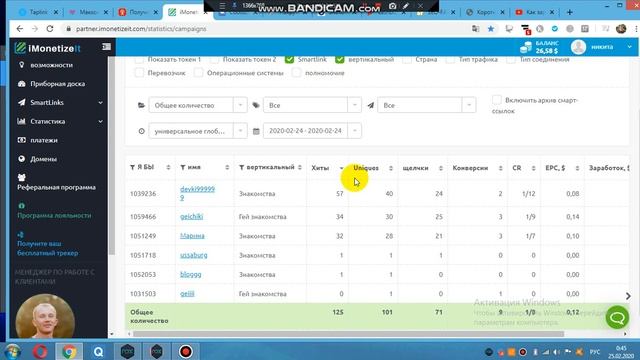Open the tag filter Все dropdown
This screenshot has height=360, width=640.
[312, 105]
